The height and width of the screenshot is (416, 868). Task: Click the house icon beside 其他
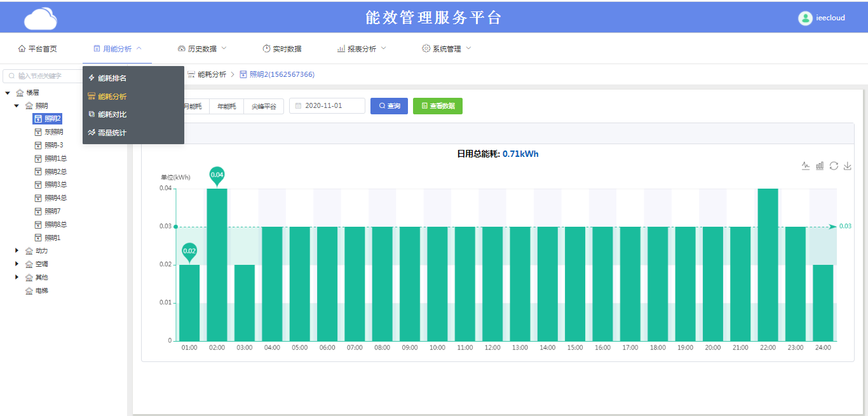[x=29, y=278]
